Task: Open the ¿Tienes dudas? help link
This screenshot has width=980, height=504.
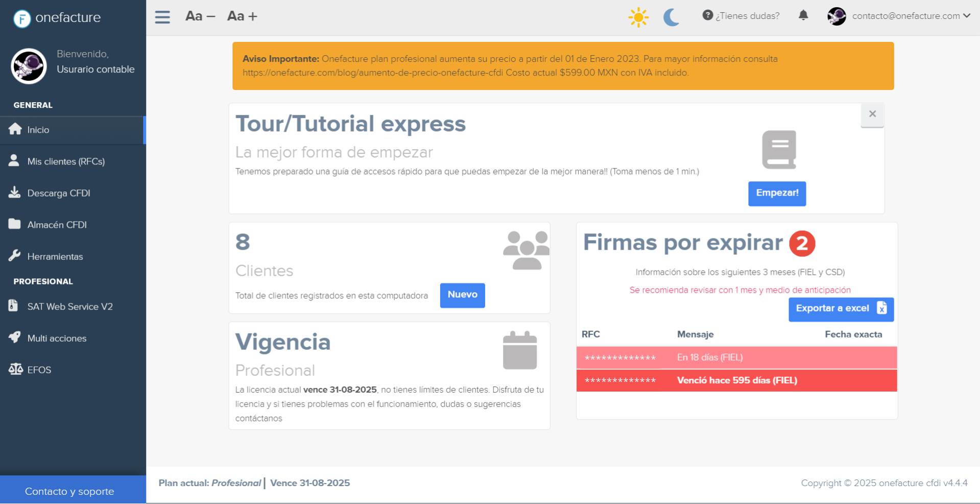Action: coord(741,16)
